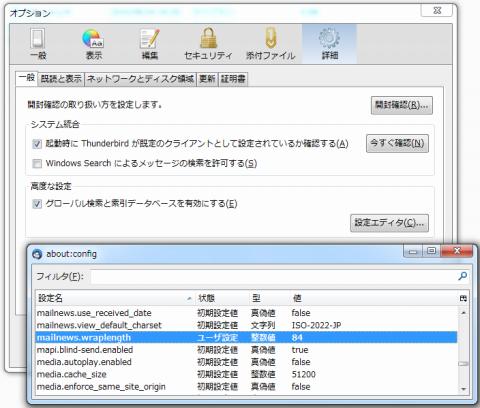Click the column picker icon in about:config
Screen dimensions: 480x408
[x=463, y=298]
